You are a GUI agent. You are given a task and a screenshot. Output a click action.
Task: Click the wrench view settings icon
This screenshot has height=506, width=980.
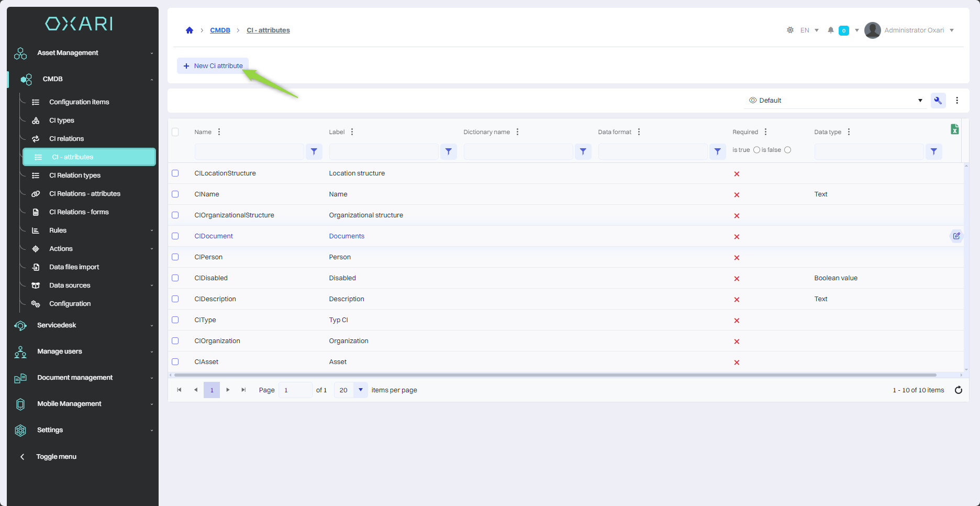(x=938, y=101)
